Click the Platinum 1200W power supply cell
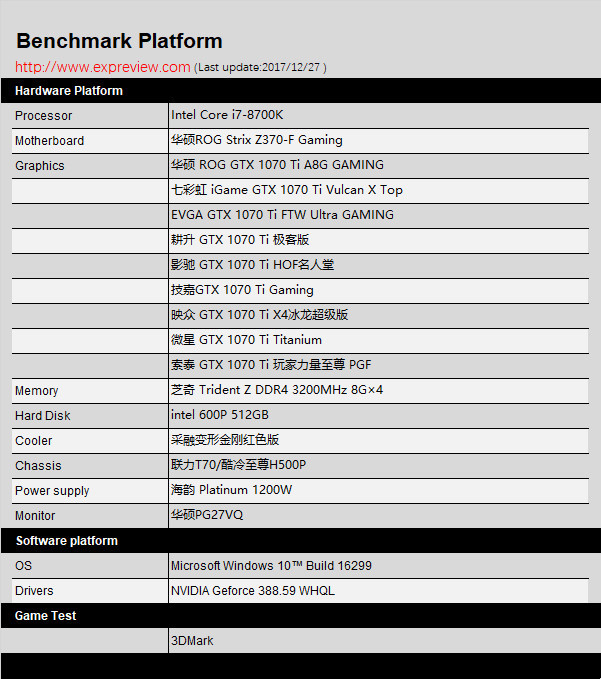Viewport: 601px width, 679px height. click(x=378, y=490)
